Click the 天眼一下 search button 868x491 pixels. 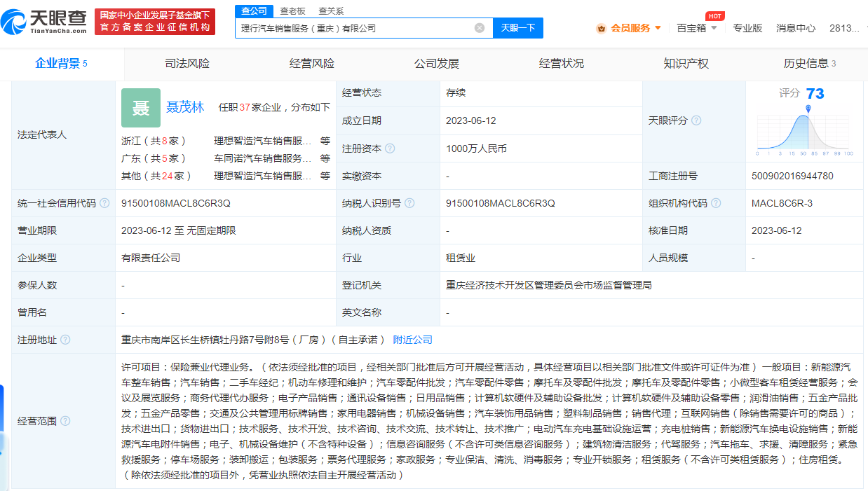(x=518, y=28)
